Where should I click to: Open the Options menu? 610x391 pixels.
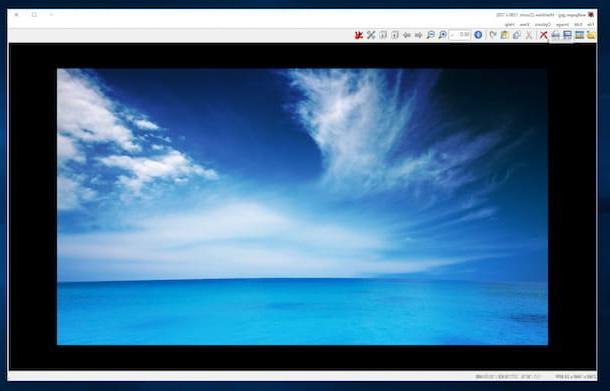click(542, 25)
